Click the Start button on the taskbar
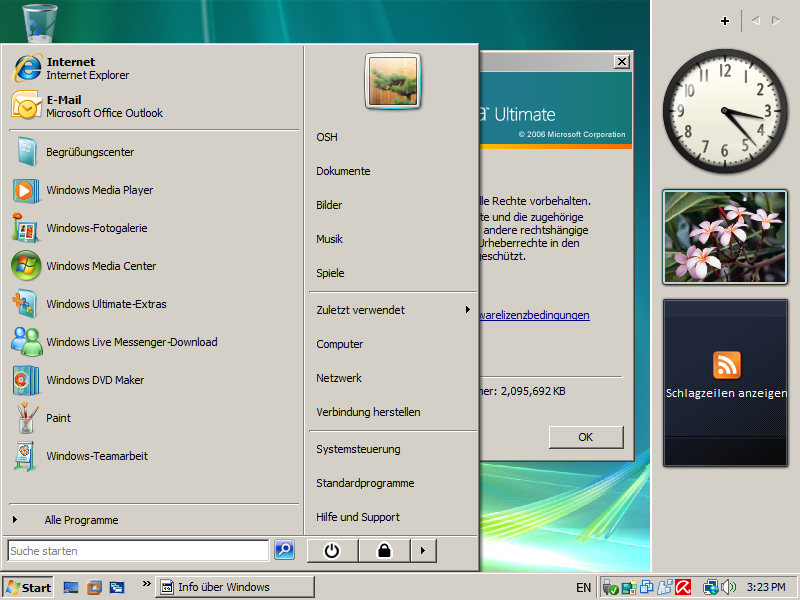 click(28, 587)
